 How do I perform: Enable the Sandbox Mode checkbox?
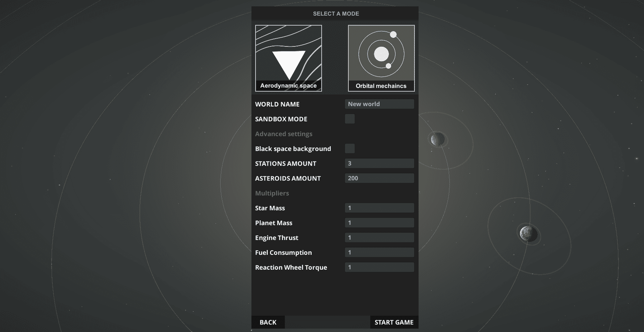[350, 119]
